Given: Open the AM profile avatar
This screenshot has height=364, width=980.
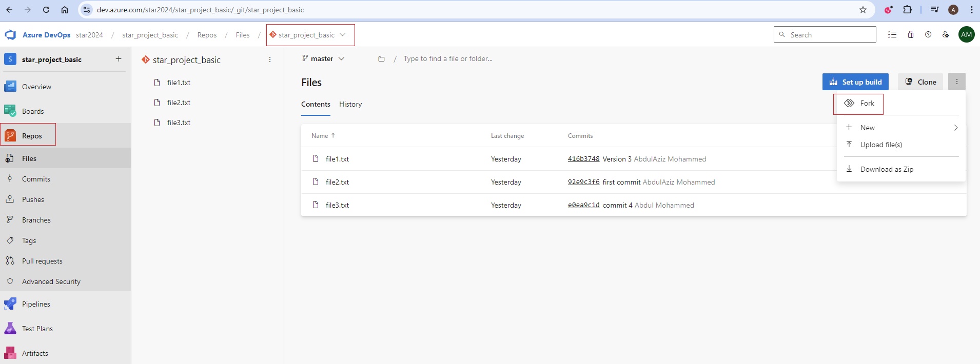Looking at the screenshot, I should coord(967,35).
